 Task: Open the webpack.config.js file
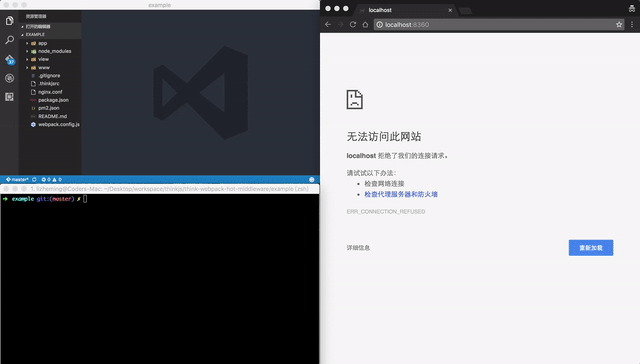(x=50, y=124)
